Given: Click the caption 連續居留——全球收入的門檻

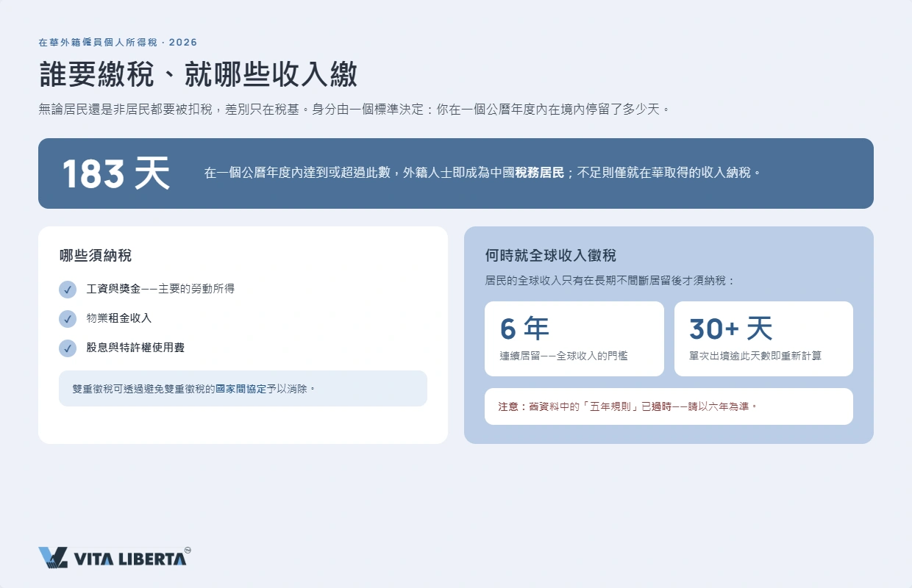Looking at the screenshot, I should point(563,356).
